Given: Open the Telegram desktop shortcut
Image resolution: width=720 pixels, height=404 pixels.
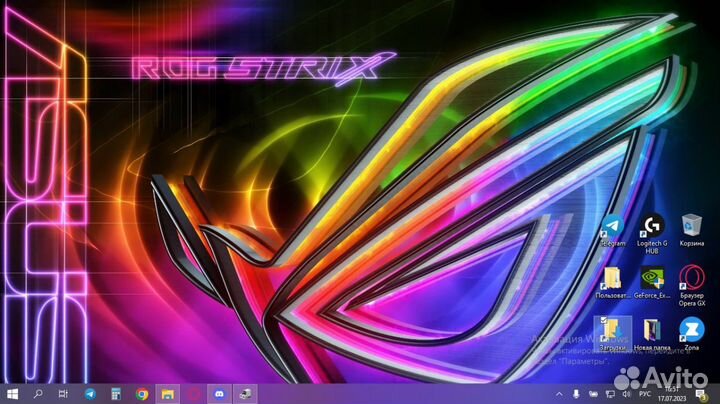Looking at the screenshot, I should click(613, 231).
